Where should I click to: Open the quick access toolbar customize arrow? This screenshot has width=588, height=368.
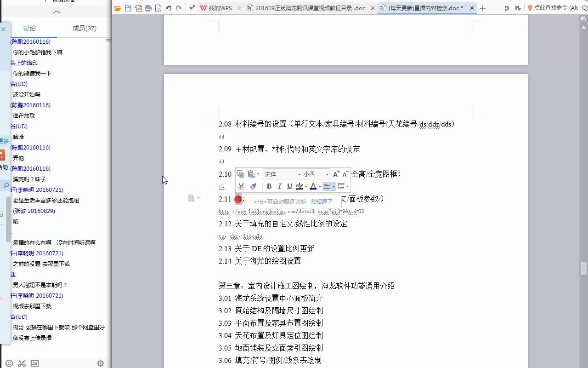[x=192, y=8]
